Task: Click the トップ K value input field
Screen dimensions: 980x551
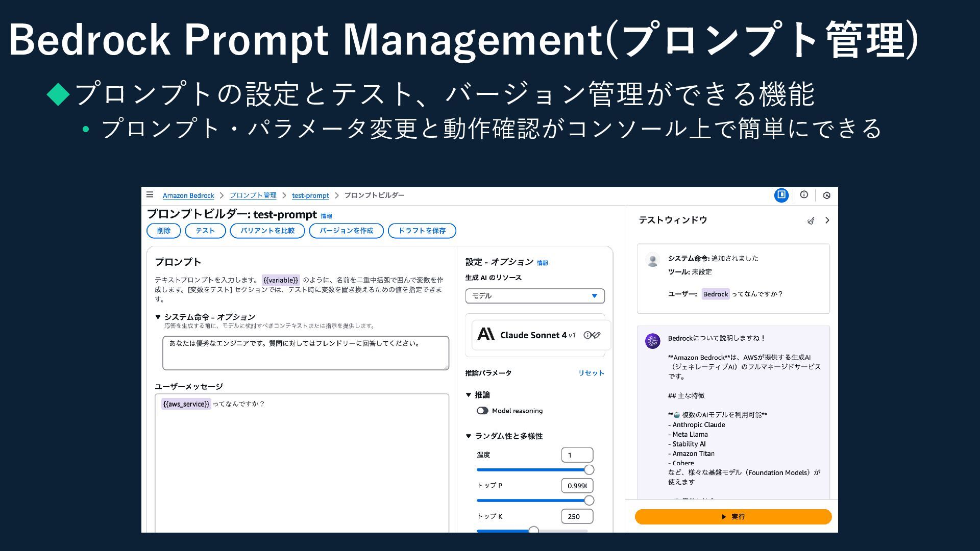Action: tap(577, 516)
